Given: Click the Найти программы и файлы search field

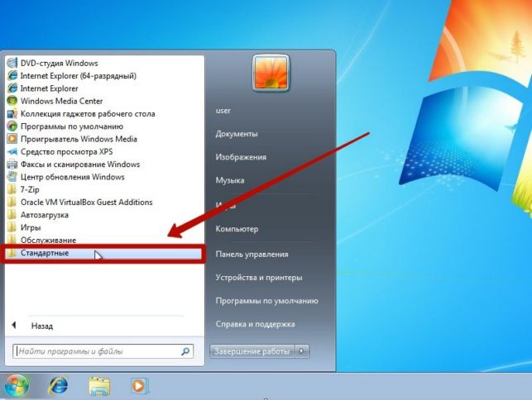Looking at the screenshot, I should (103, 351).
